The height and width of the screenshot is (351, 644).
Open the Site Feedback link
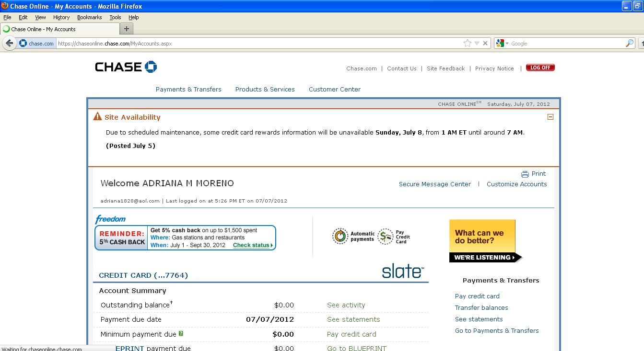click(x=446, y=68)
